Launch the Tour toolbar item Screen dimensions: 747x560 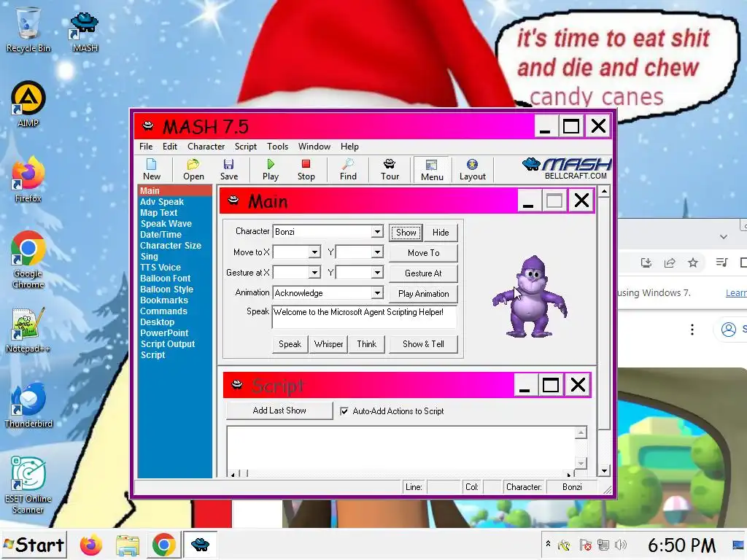[x=390, y=169]
